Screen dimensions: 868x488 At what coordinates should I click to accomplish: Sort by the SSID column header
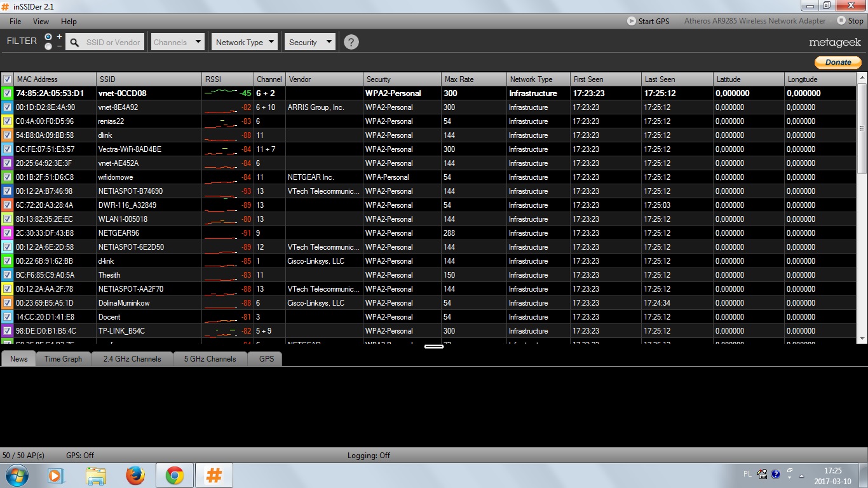149,79
